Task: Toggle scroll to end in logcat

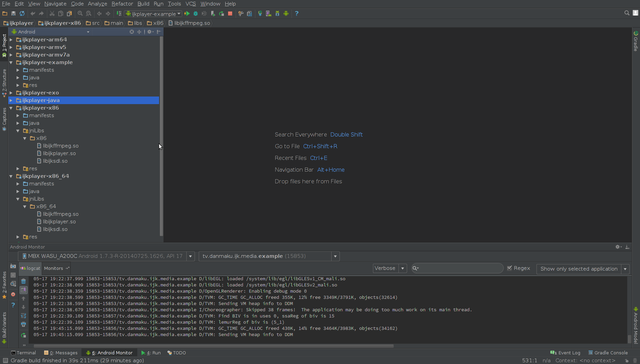Action: [x=23, y=290]
